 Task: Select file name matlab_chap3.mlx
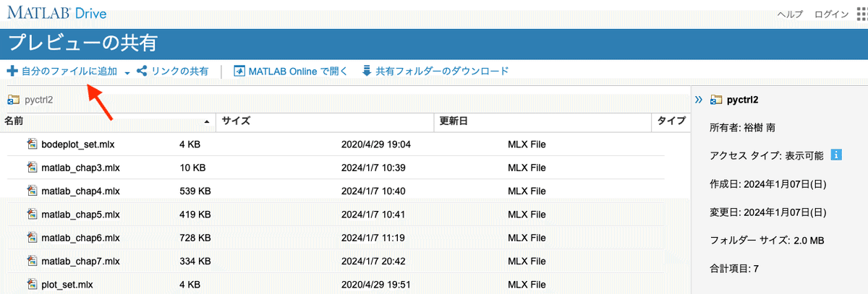tap(80, 168)
